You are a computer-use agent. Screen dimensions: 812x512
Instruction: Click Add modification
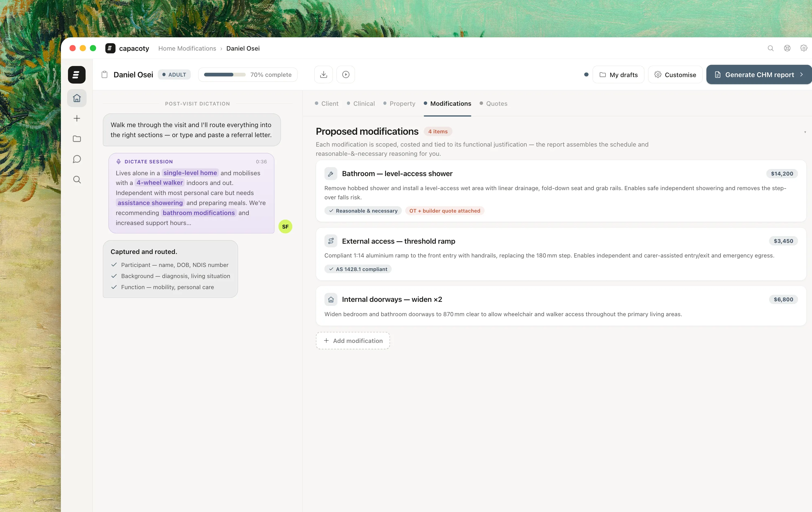(353, 341)
